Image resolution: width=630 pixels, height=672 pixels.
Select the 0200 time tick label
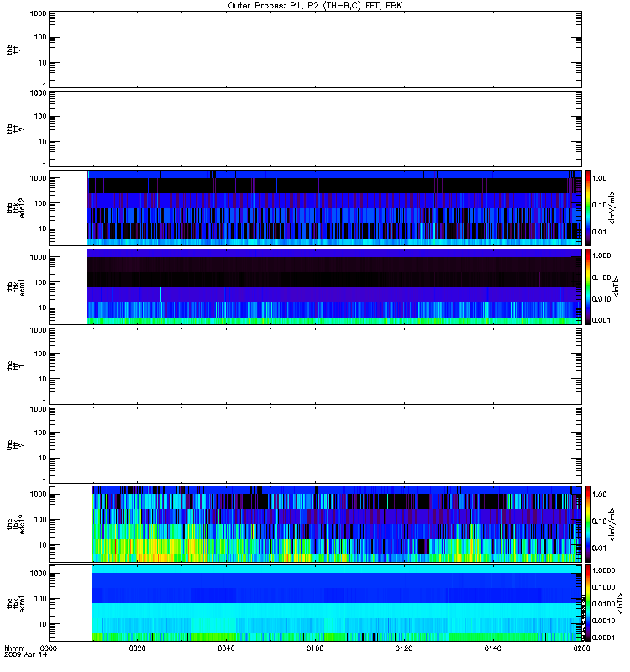581,648
